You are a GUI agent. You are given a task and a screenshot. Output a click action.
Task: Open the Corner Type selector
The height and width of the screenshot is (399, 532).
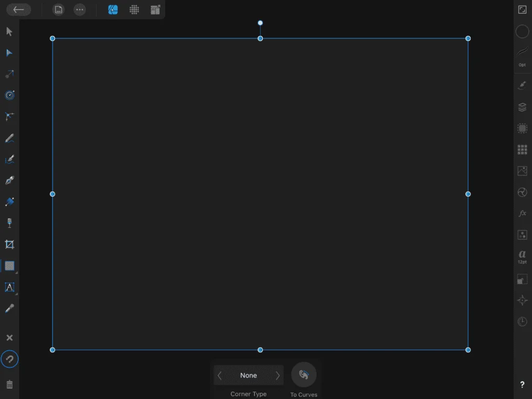point(248,375)
